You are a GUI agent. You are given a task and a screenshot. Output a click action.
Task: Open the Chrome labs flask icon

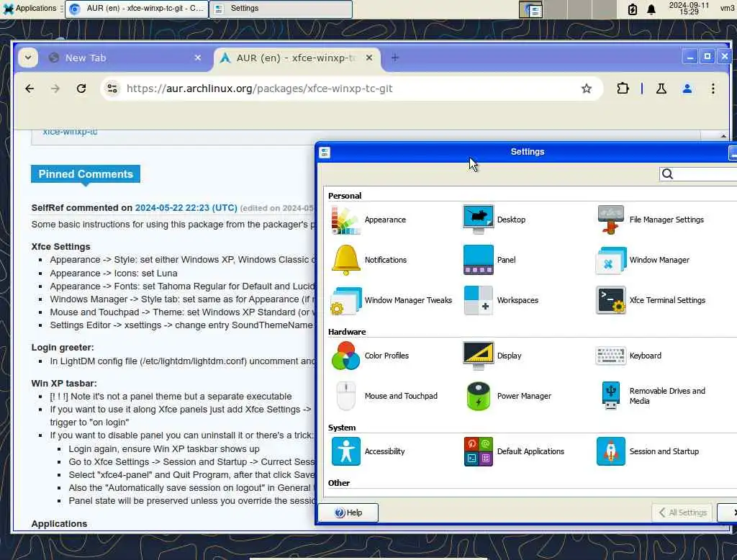(x=661, y=89)
